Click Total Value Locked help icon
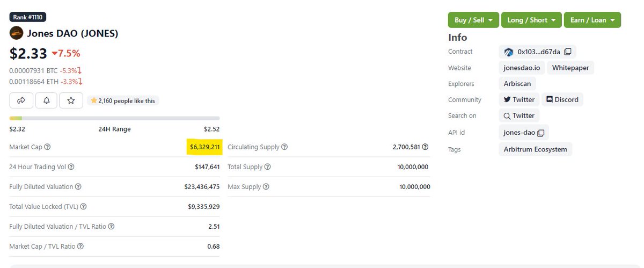Image resolution: width=644 pixels, height=268 pixels. pyautogui.click(x=83, y=207)
